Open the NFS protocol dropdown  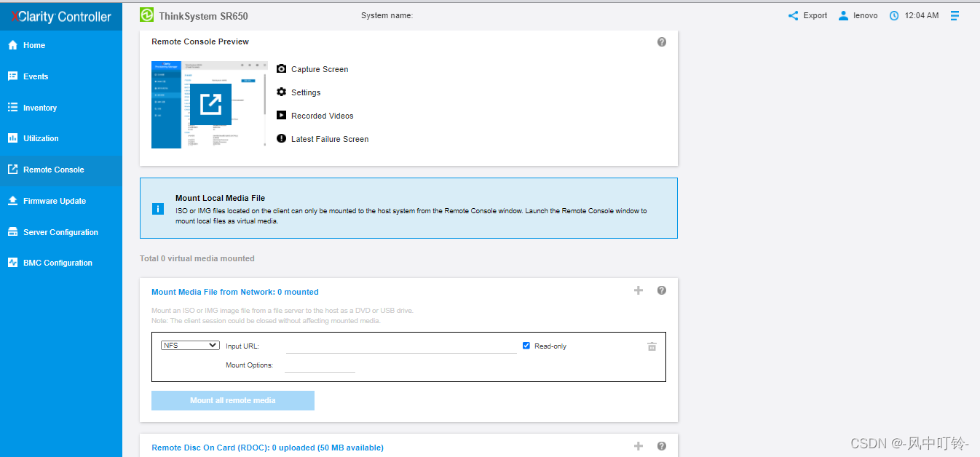(190, 346)
